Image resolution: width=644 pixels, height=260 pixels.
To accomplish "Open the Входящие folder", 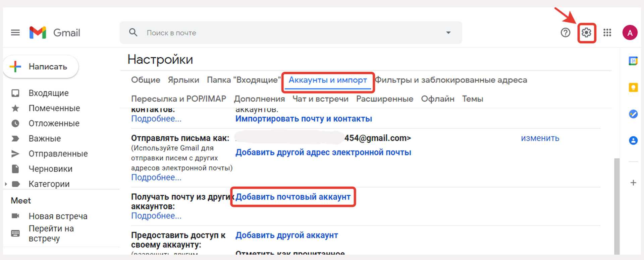I will pos(49,93).
